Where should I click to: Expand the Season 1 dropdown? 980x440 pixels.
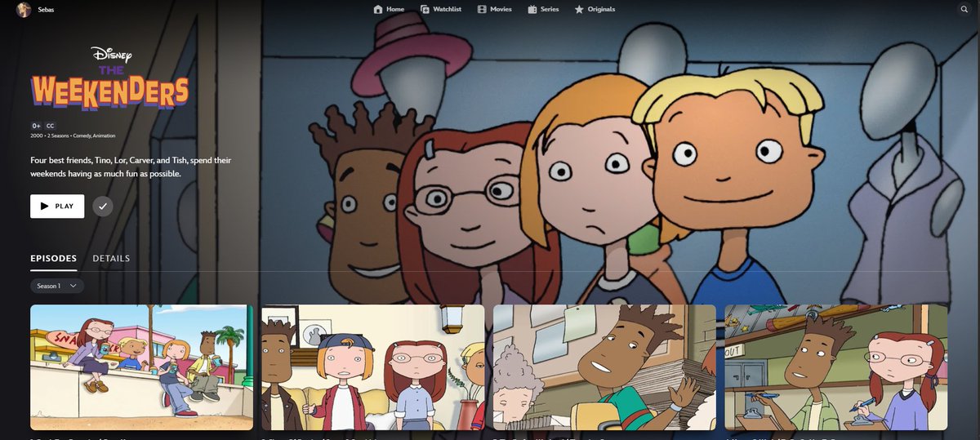pyautogui.click(x=57, y=286)
